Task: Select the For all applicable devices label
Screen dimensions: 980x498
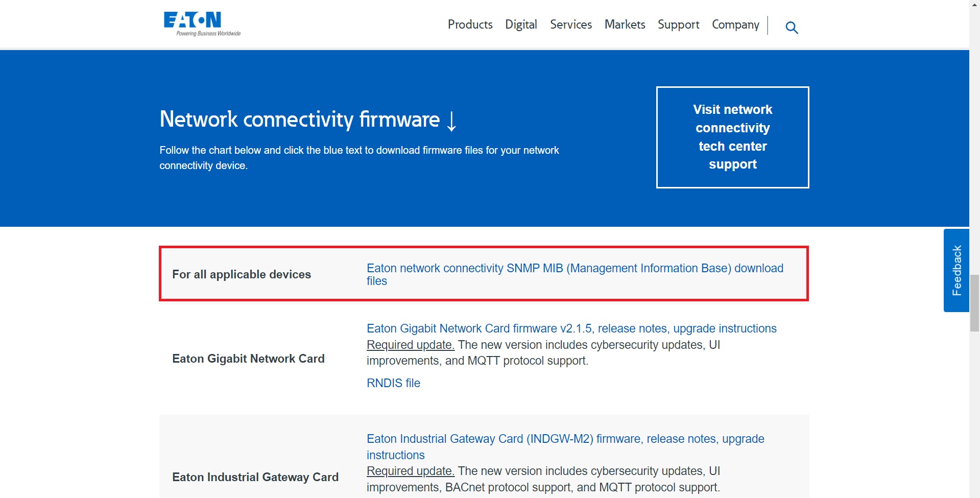Action: 242,274
